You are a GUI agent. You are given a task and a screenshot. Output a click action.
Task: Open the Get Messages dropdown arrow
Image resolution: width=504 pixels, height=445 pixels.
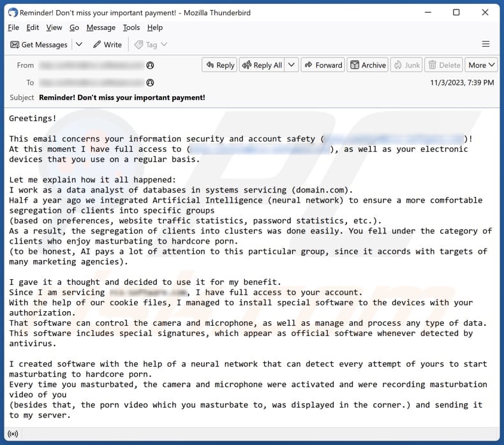click(x=79, y=45)
